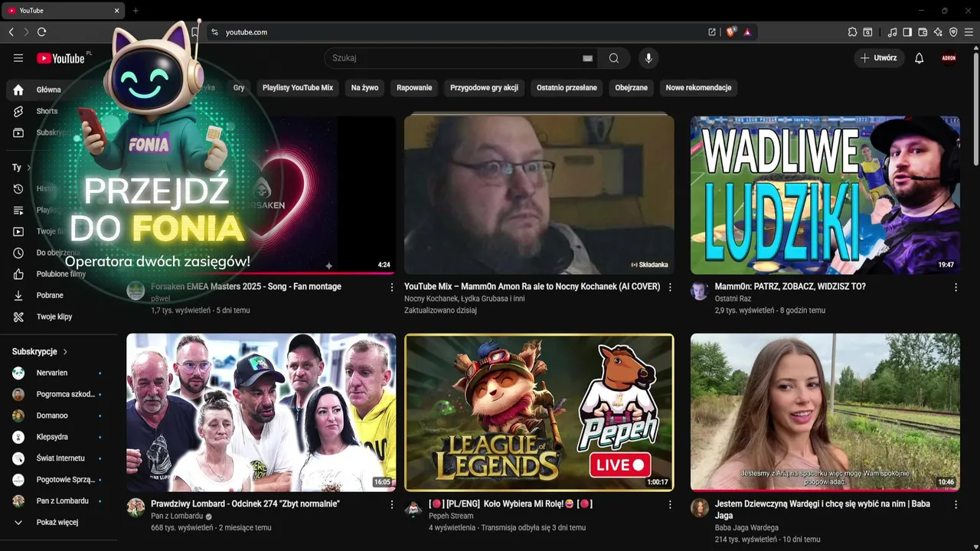Open options menu for YouTube Mix Mamm0n video
Viewport: 980px width, 551px height.
[x=670, y=287]
